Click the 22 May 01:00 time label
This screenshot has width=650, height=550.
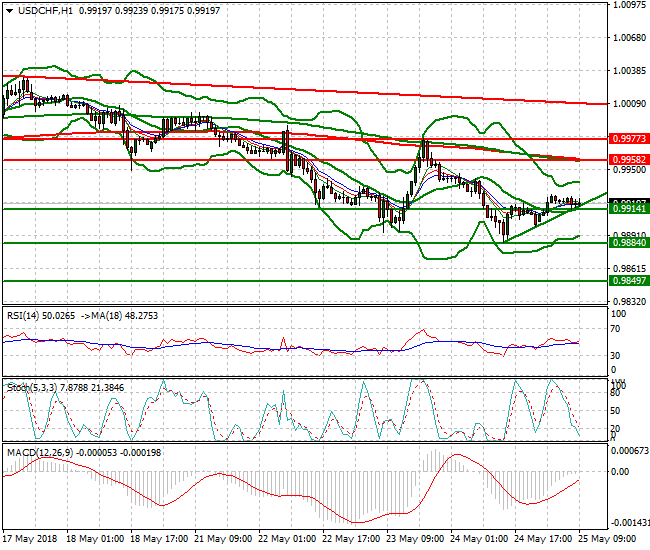[x=287, y=539]
